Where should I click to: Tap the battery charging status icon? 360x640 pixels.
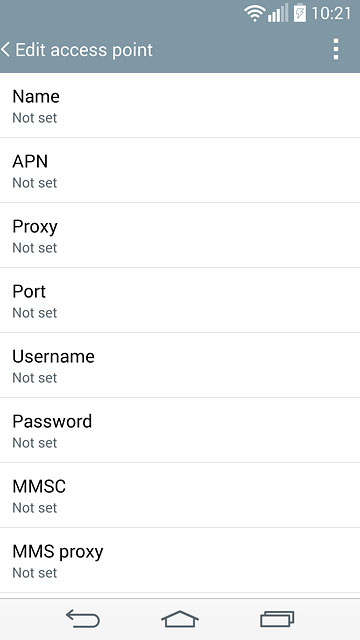pyautogui.click(x=300, y=13)
